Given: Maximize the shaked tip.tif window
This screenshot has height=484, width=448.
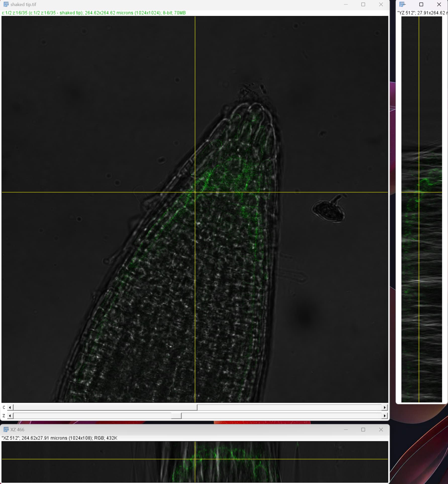Looking at the screenshot, I should [x=363, y=4].
